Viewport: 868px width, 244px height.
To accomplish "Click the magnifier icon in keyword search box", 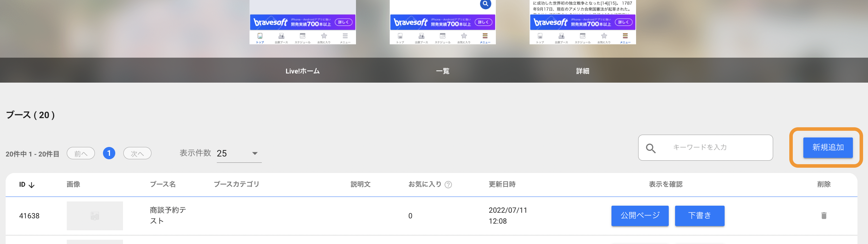I will point(651,148).
